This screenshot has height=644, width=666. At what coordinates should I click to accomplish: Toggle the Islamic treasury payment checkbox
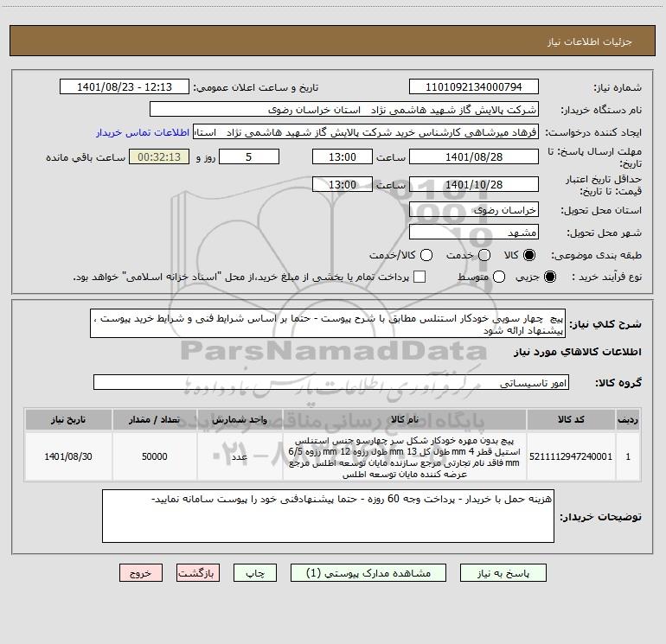click(x=419, y=277)
